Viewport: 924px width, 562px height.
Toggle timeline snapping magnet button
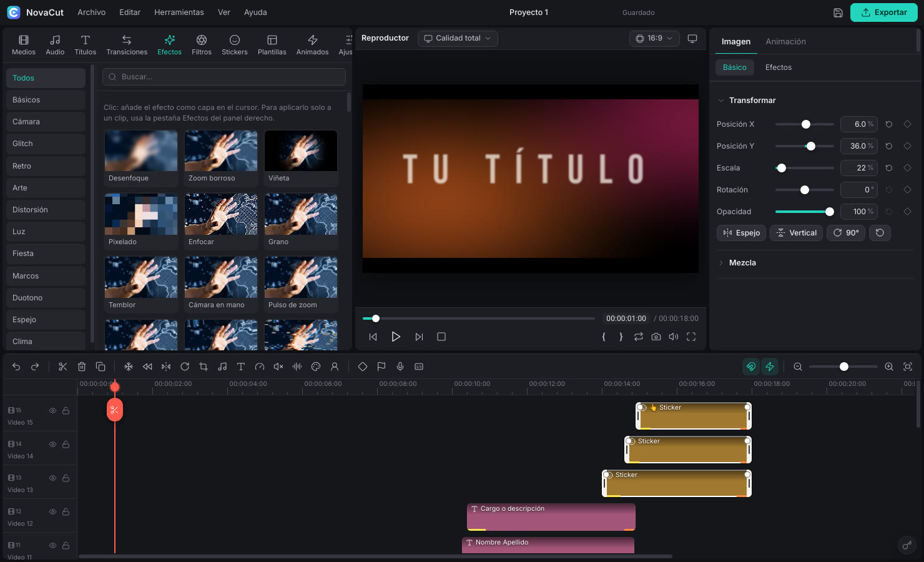(751, 367)
